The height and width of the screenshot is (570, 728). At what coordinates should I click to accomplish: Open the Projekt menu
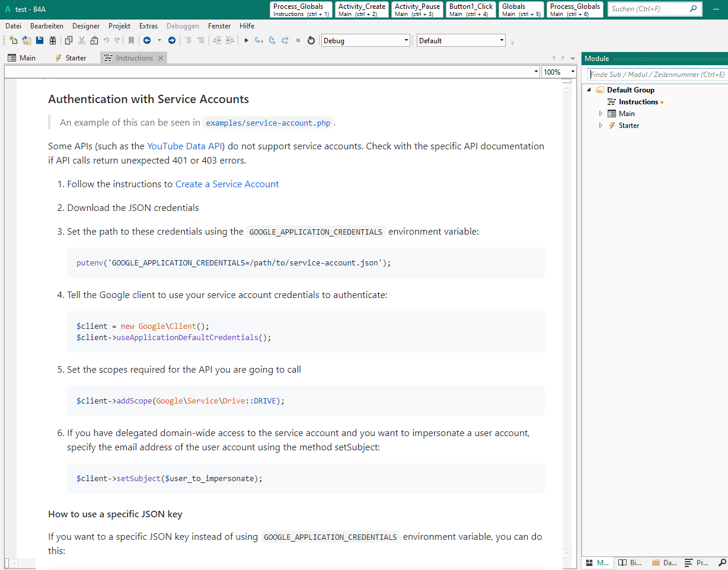(x=120, y=26)
